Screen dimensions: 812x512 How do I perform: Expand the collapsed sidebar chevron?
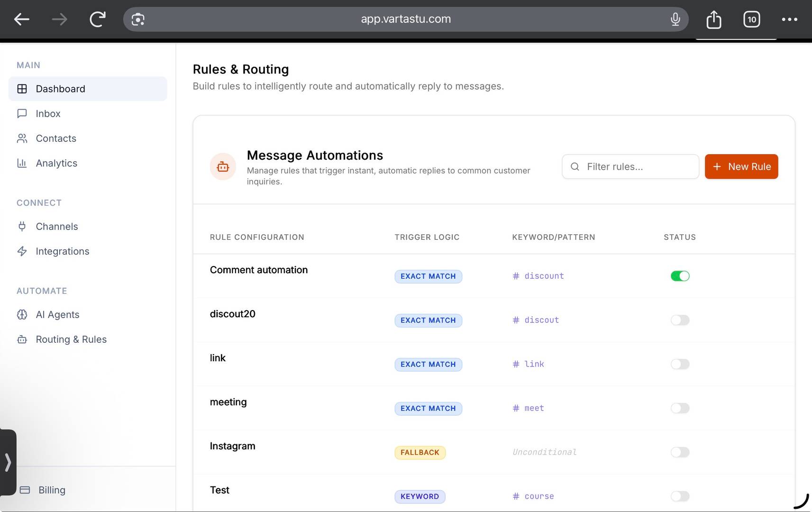point(8,462)
